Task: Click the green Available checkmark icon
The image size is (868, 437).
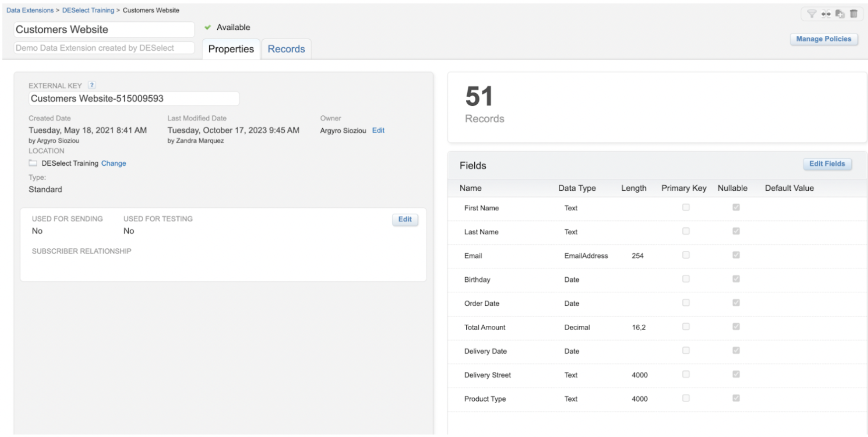Action: [208, 27]
